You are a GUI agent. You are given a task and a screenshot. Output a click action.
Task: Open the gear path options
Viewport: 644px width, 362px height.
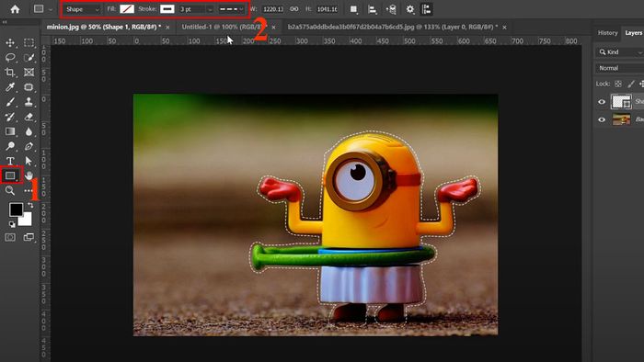(410, 9)
